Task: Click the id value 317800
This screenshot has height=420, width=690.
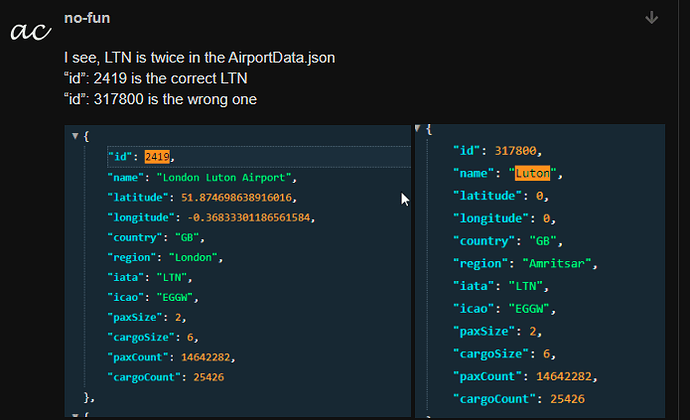Action: coord(515,151)
